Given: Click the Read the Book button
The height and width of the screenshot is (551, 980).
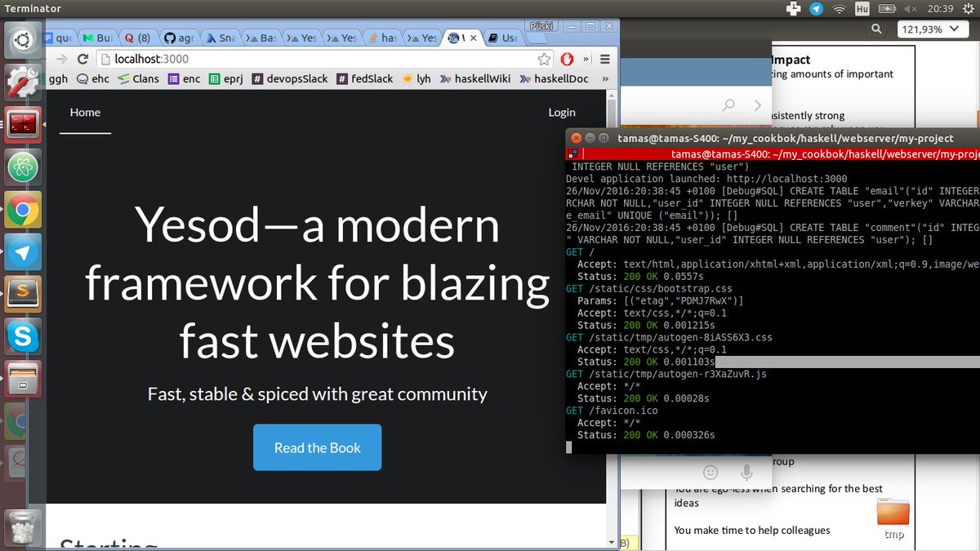Looking at the screenshot, I should 317,447.
